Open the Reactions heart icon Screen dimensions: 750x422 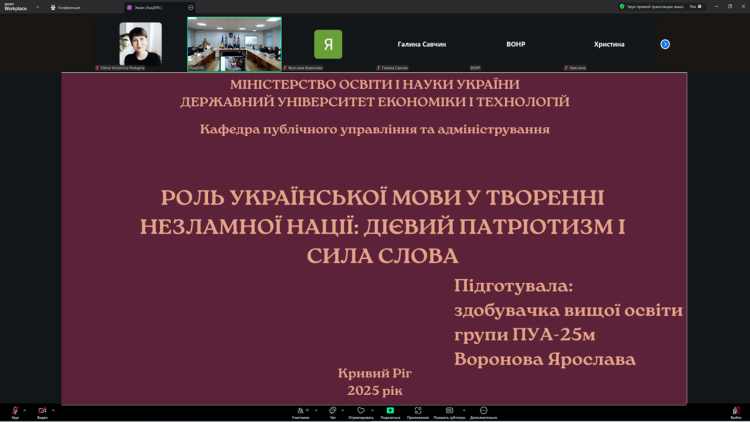pos(361,411)
